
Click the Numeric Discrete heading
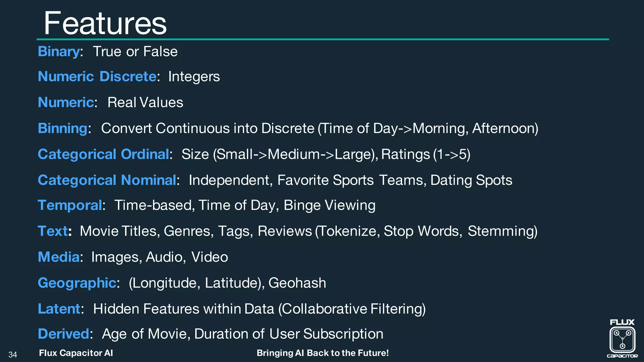[97, 76]
